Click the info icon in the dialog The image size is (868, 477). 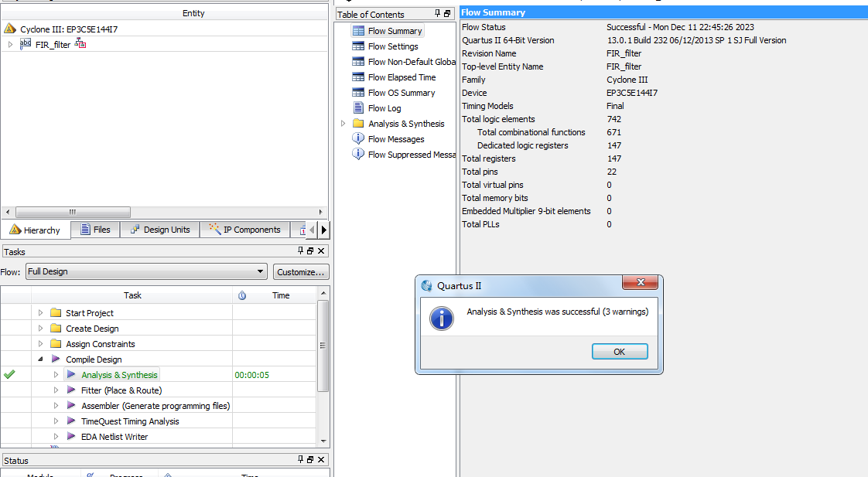click(x=442, y=319)
